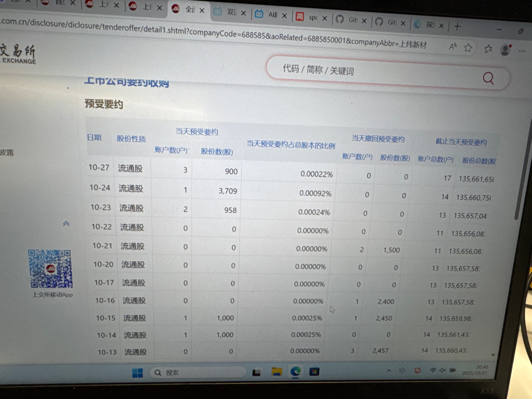The image size is (532, 399).
Task: Click the battery tray icon
Action: point(453,370)
